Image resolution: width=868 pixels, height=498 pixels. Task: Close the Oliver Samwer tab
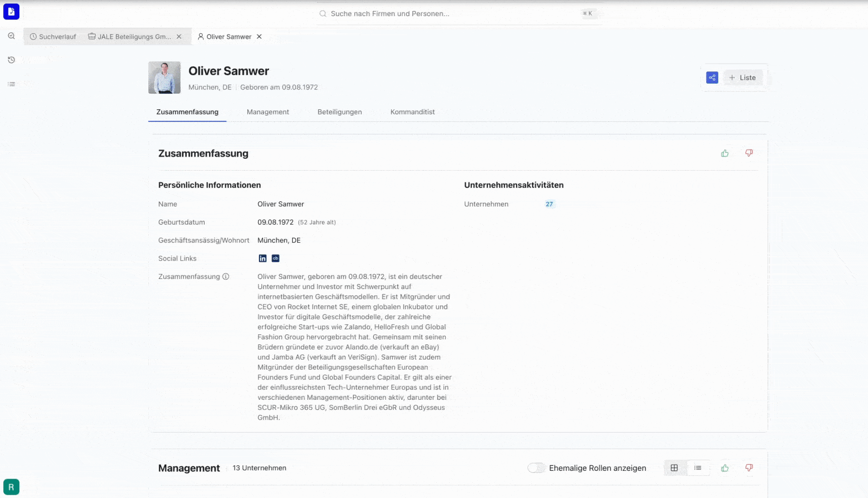pyautogui.click(x=259, y=36)
